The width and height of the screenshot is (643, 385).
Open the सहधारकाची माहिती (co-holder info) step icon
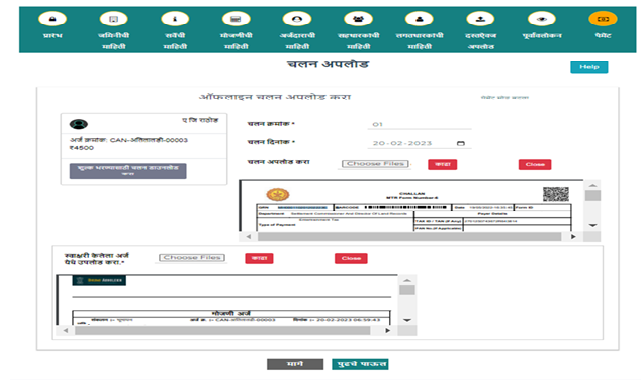tap(358, 19)
